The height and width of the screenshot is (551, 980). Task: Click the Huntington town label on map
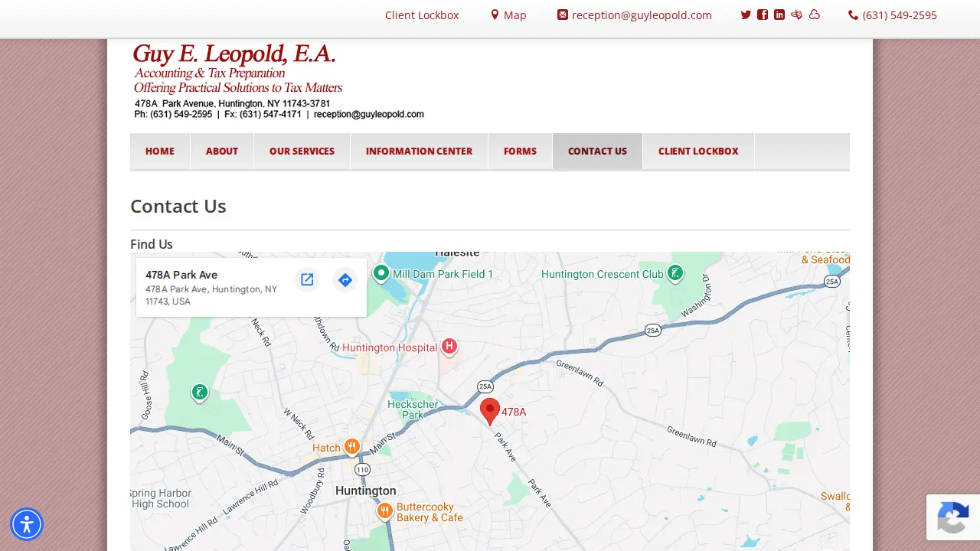tap(366, 491)
